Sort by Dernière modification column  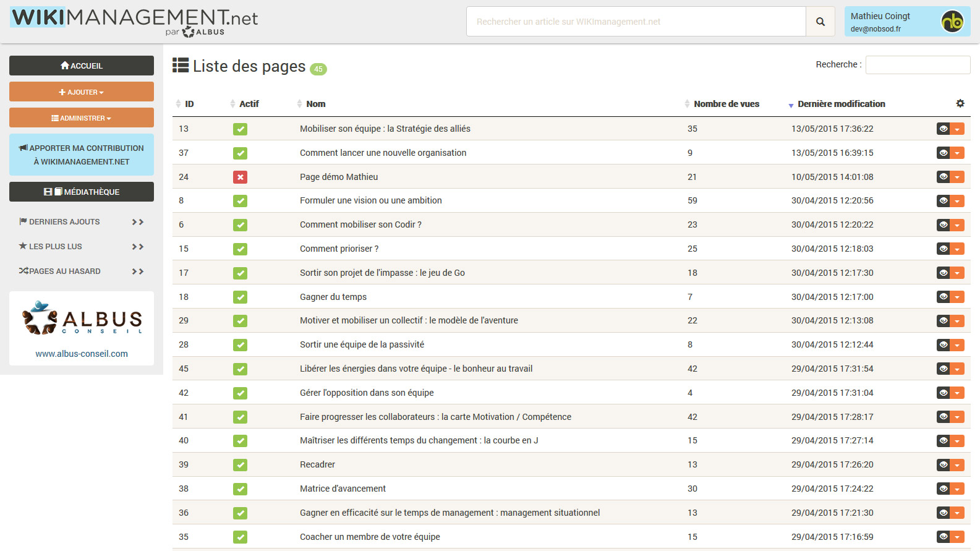tap(841, 104)
